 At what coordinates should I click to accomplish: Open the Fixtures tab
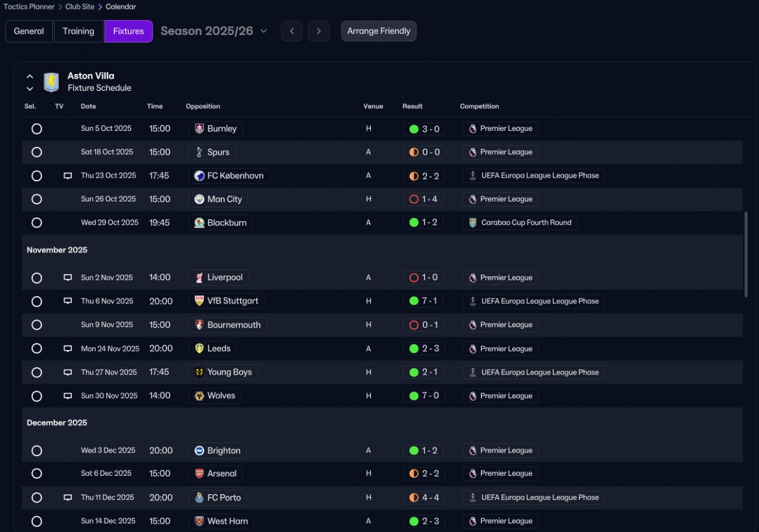pos(129,31)
